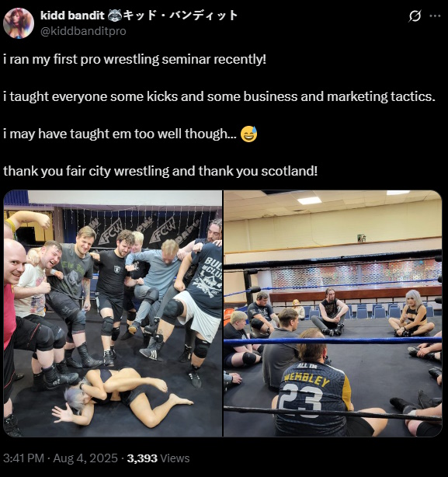
Task: Open the left group kick photo
Action: tap(113, 313)
